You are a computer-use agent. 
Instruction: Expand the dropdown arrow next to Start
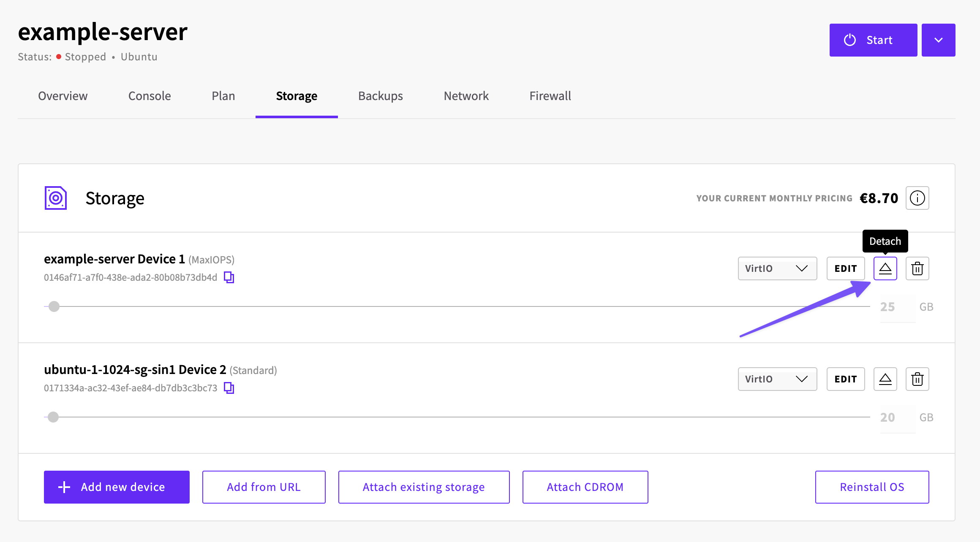[x=938, y=40]
